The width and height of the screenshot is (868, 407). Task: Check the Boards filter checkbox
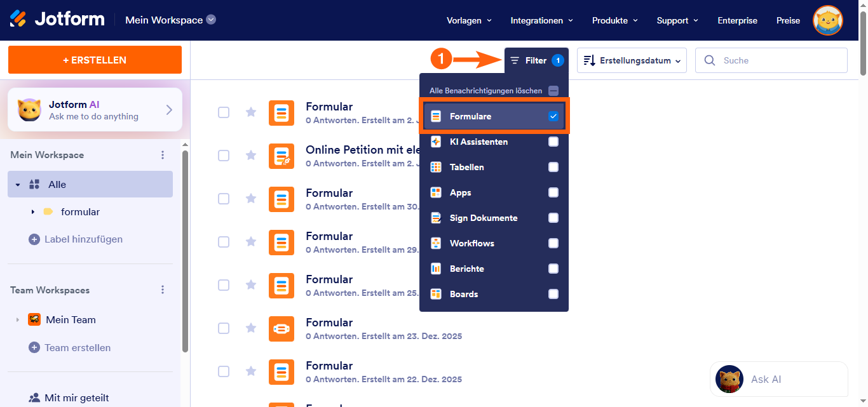click(x=553, y=294)
